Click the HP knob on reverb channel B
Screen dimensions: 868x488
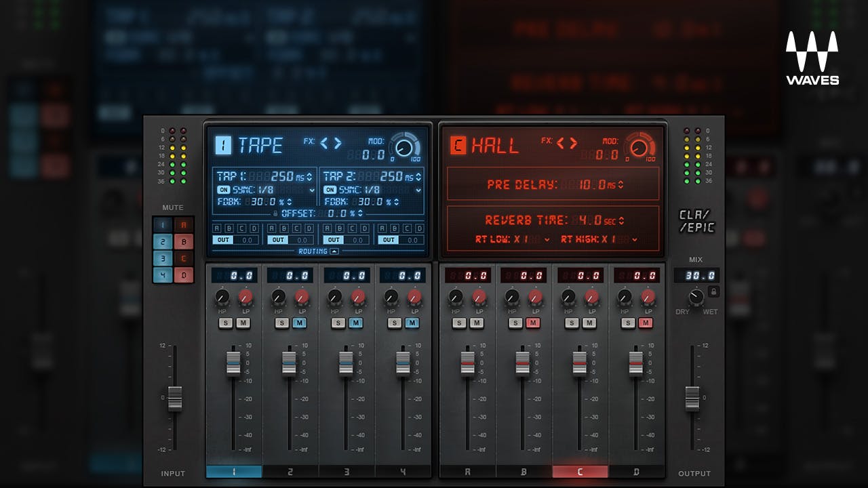click(513, 296)
